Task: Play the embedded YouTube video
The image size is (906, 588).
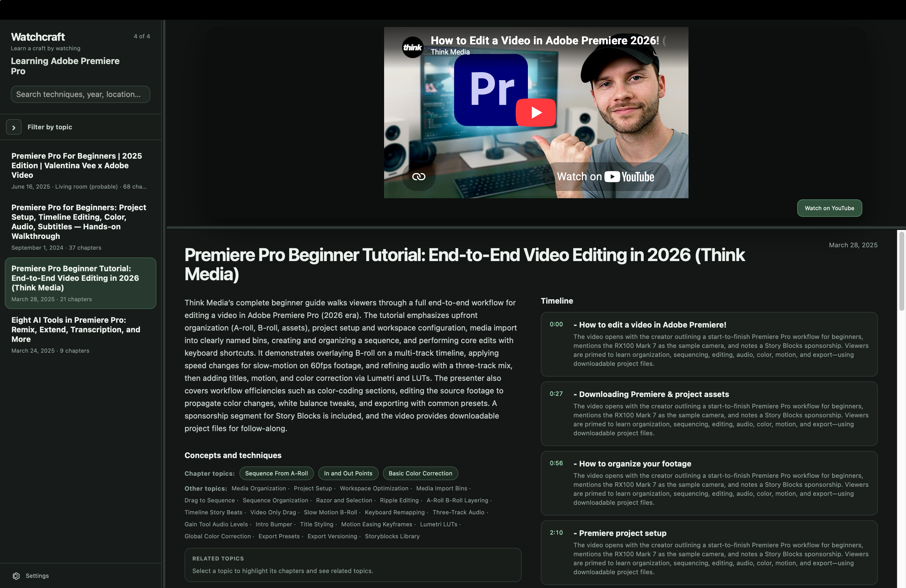Action: coord(536,112)
